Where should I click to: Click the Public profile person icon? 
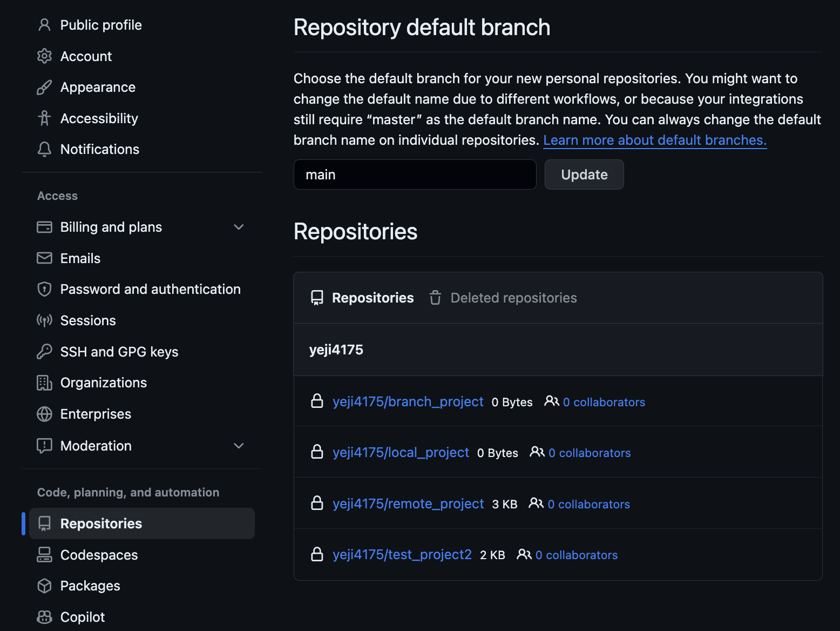click(x=44, y=25)
